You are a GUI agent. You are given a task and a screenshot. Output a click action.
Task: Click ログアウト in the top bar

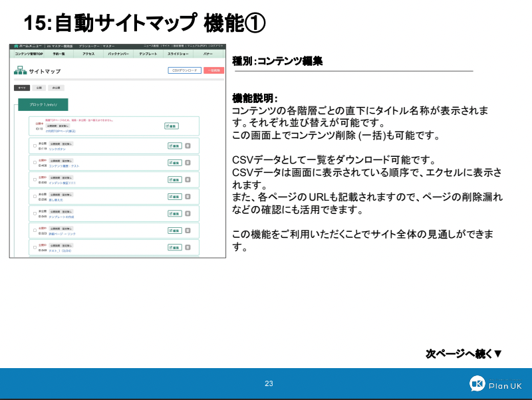216,46
